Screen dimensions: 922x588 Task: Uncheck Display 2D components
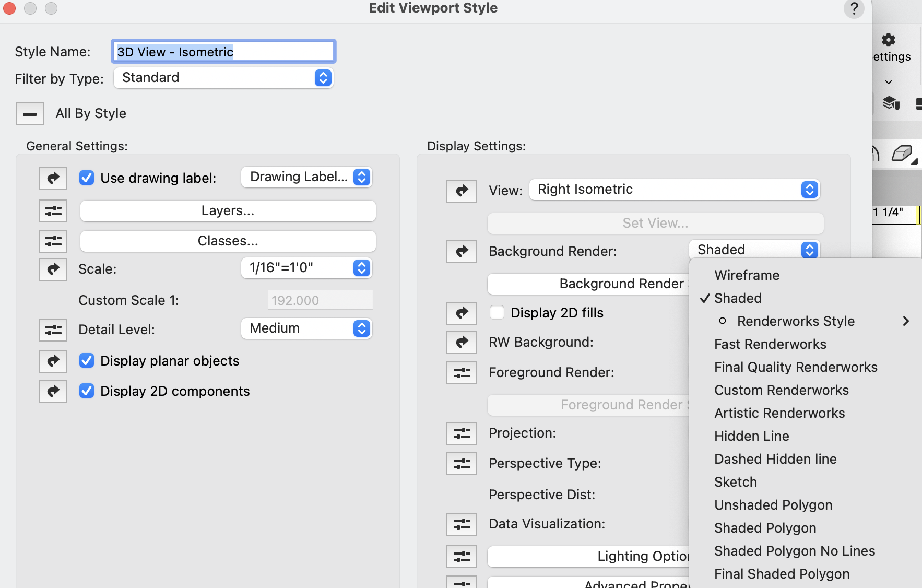pyautogui.click(x=86, y=391)
